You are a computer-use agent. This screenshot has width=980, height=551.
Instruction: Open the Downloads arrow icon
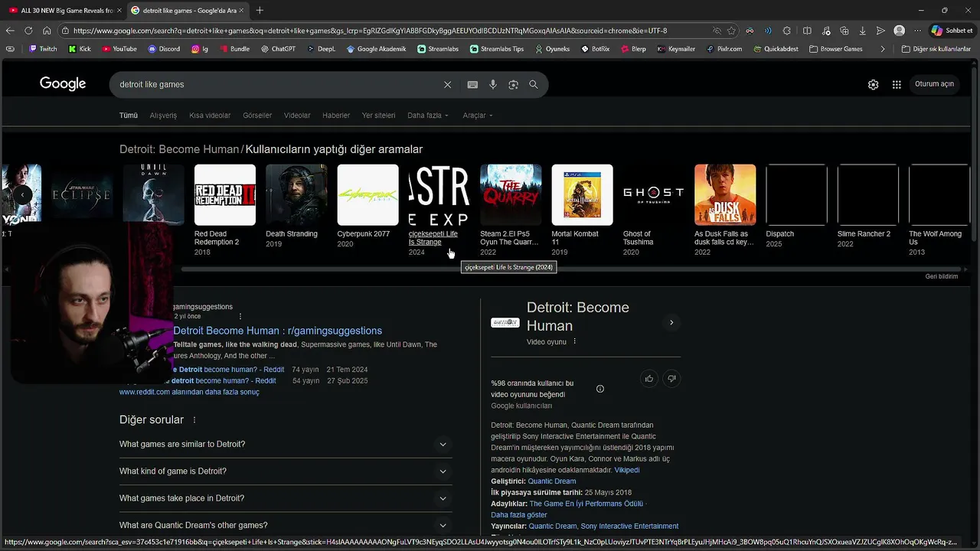(862, 31)
